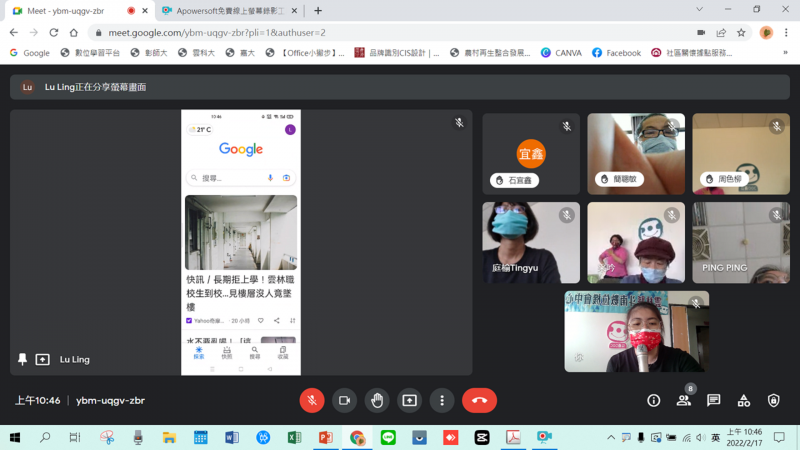Viewport: 800px width, 450px height.
Task: Go back in the browser
Action: coord(14,33)
